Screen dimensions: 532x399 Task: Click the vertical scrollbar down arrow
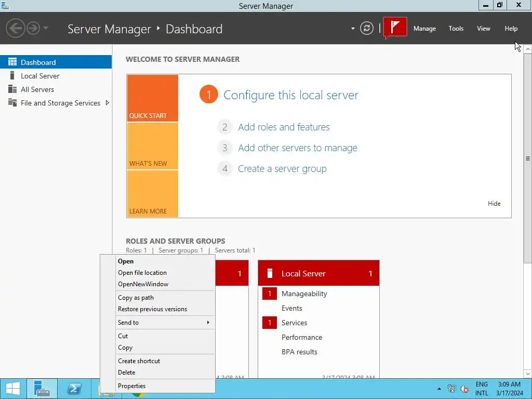pyautogui.click(x=528, y=374)
